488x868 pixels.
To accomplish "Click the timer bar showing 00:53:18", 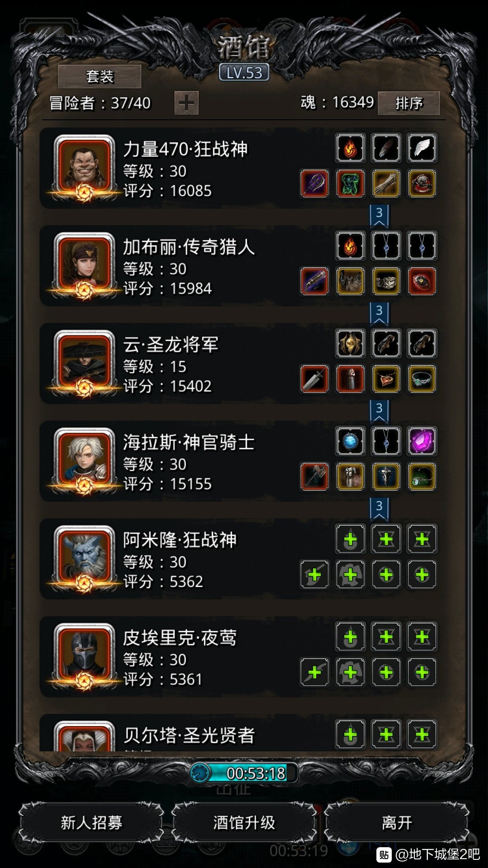I will 244,773.
